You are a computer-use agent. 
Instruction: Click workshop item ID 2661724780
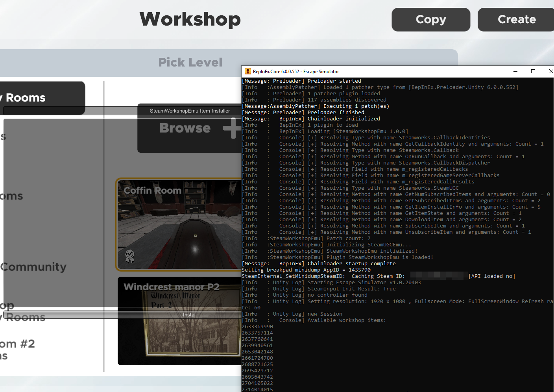coord(257,358)
